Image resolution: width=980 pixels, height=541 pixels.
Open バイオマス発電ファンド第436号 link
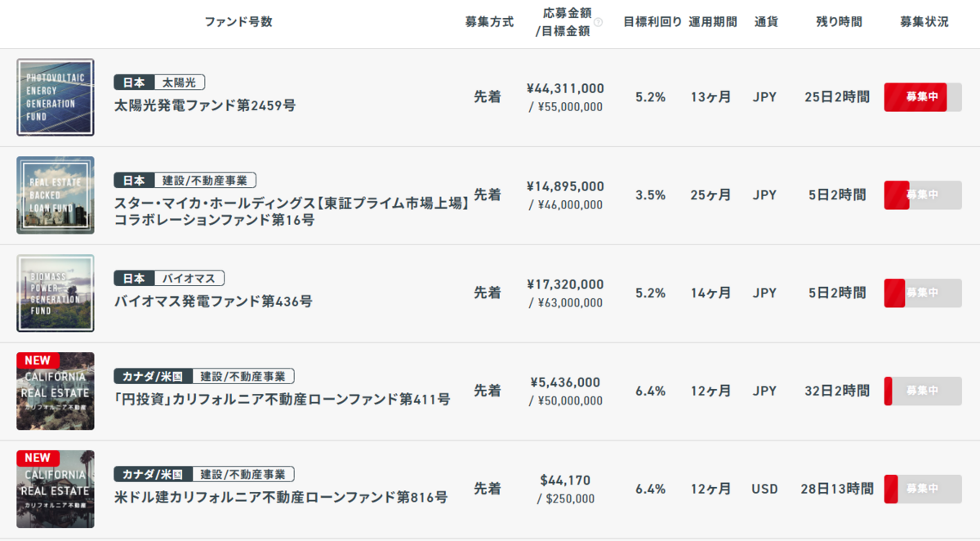pos(213,302)
